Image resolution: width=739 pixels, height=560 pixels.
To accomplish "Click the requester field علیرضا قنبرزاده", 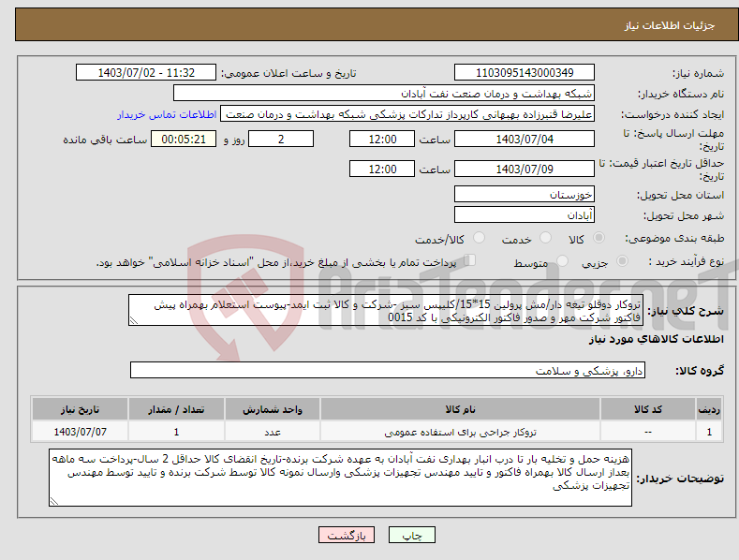I will click(407, 114).
